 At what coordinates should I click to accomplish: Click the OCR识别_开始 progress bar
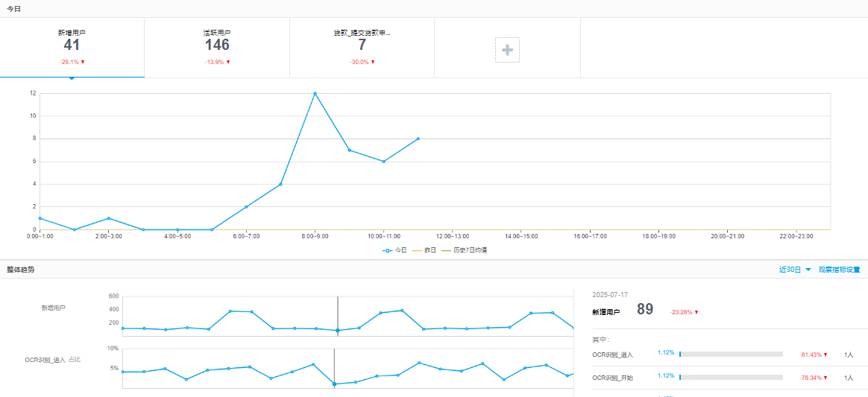[731, 378]
